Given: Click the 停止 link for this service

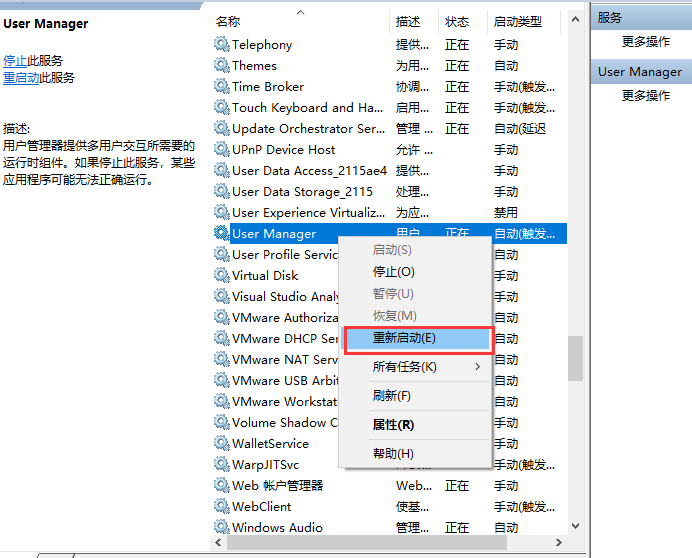Looking at the screenshot, I should 15,60.
